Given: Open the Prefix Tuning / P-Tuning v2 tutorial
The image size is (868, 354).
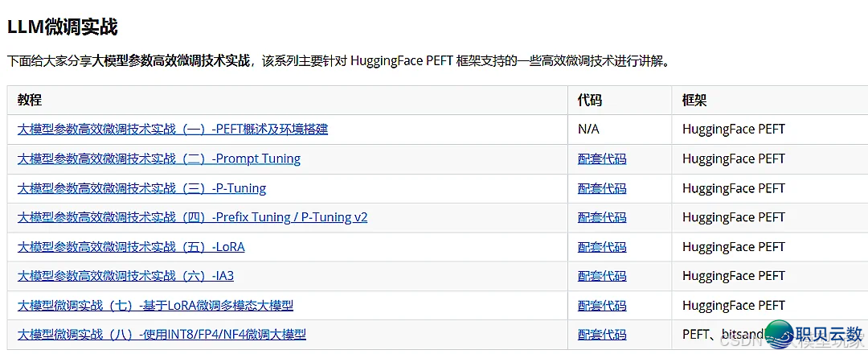Looking at the screenshot, I should [x=192, y=217].
